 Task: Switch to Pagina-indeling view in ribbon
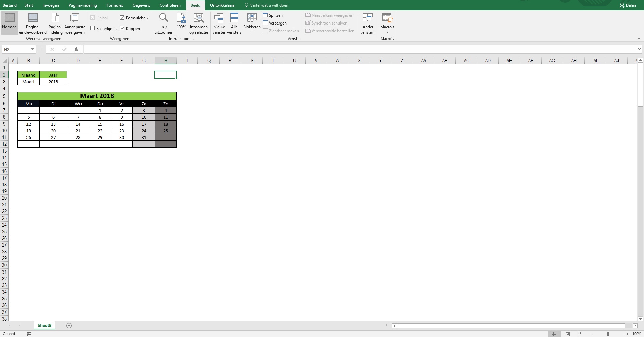(x=55, y=23)
